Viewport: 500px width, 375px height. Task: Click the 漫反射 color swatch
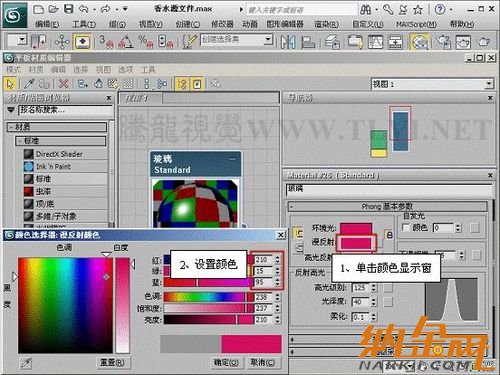tap(356, 243)
